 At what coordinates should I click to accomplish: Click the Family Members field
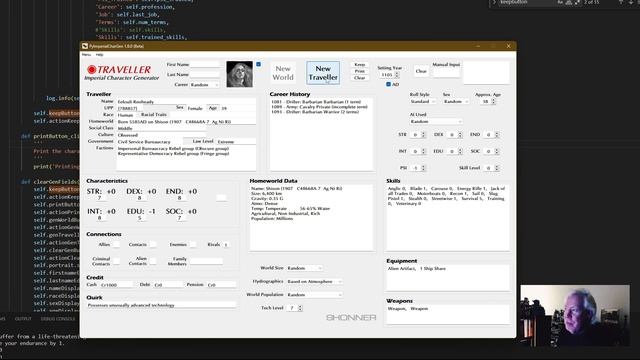pyautogui.click(x=206, y=261)
